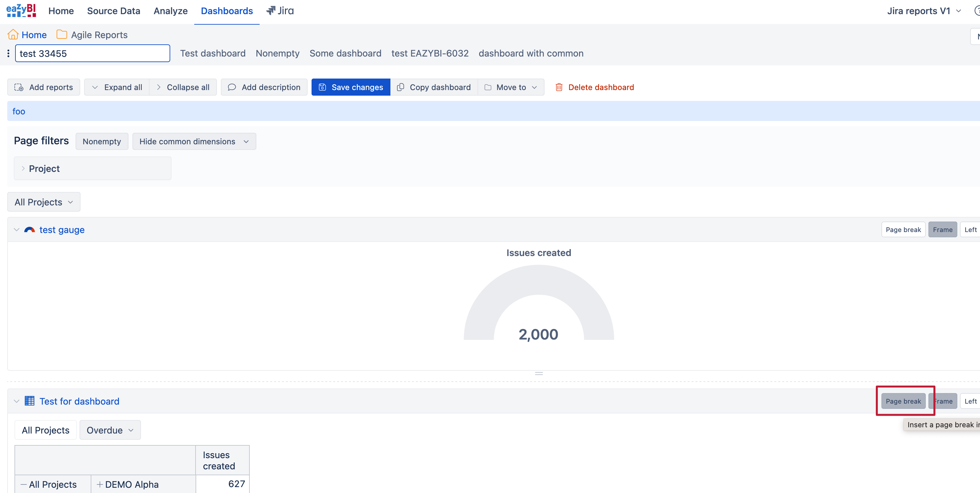The image size is (980, 493).
Task: Switch to Test dashboard tab
Action: [213, 53]
